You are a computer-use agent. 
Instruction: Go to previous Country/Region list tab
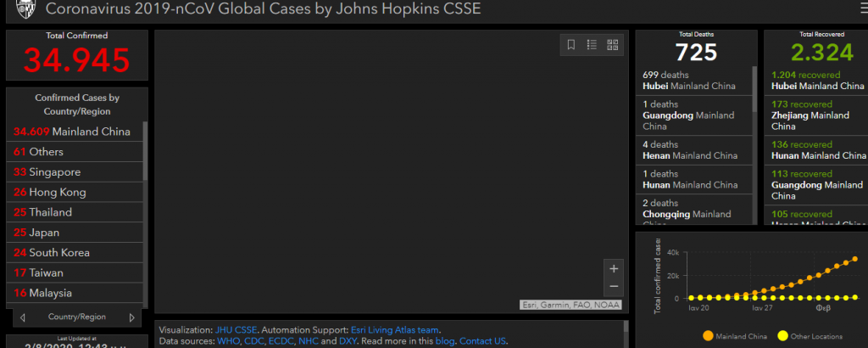tap(22, 317)
